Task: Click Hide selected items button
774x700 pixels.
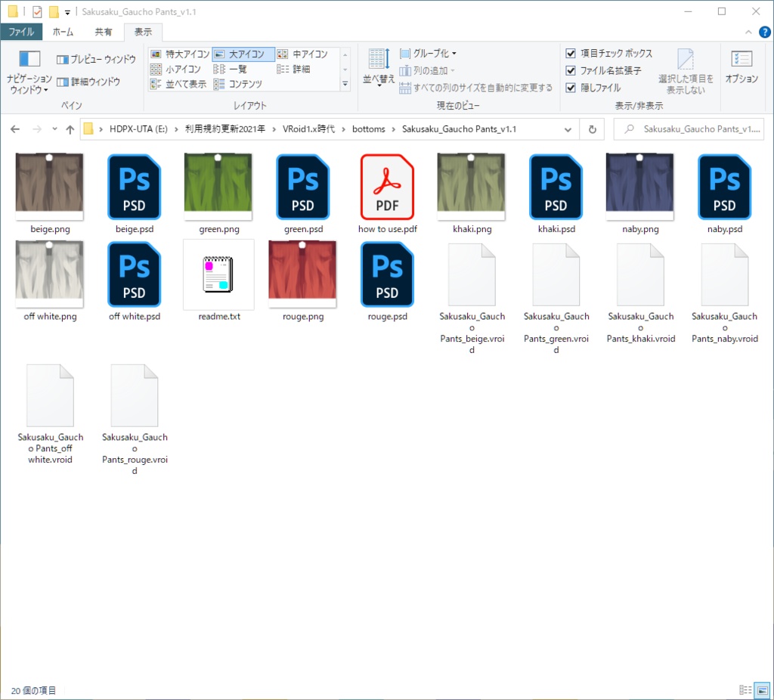Action: (x=686, y=71)
